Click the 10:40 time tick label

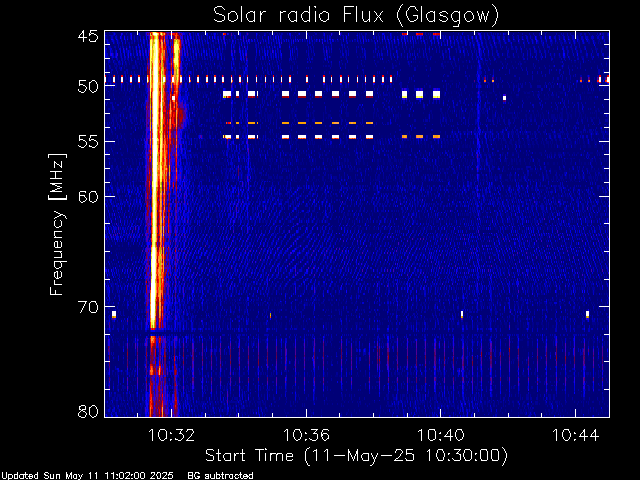click(x=440, y=435)
